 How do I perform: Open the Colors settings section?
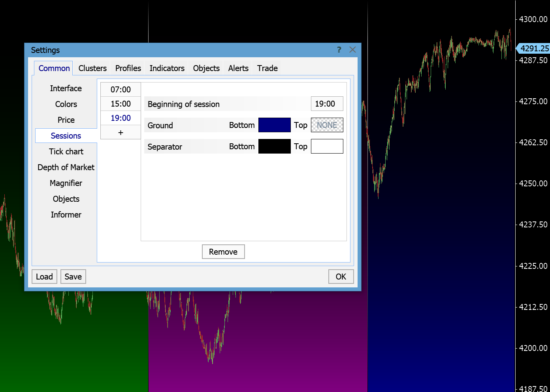pyautogui.click(x=66, y=104)
